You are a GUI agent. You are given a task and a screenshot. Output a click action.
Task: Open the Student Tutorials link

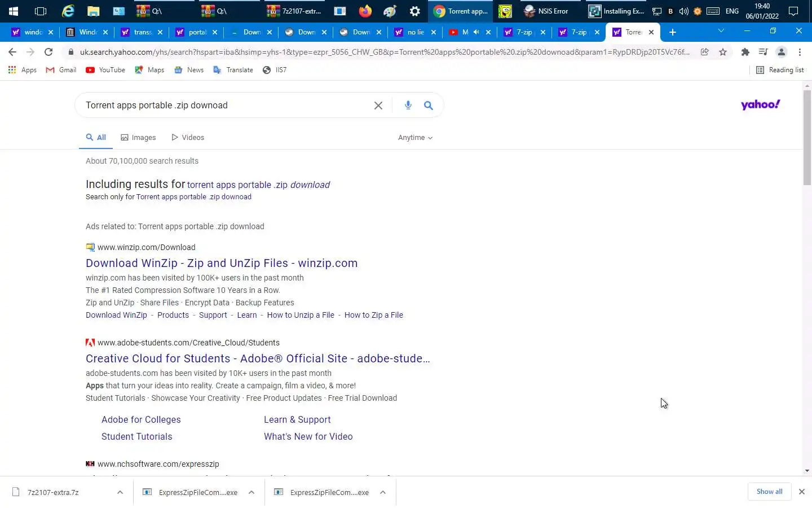[137, 437]
